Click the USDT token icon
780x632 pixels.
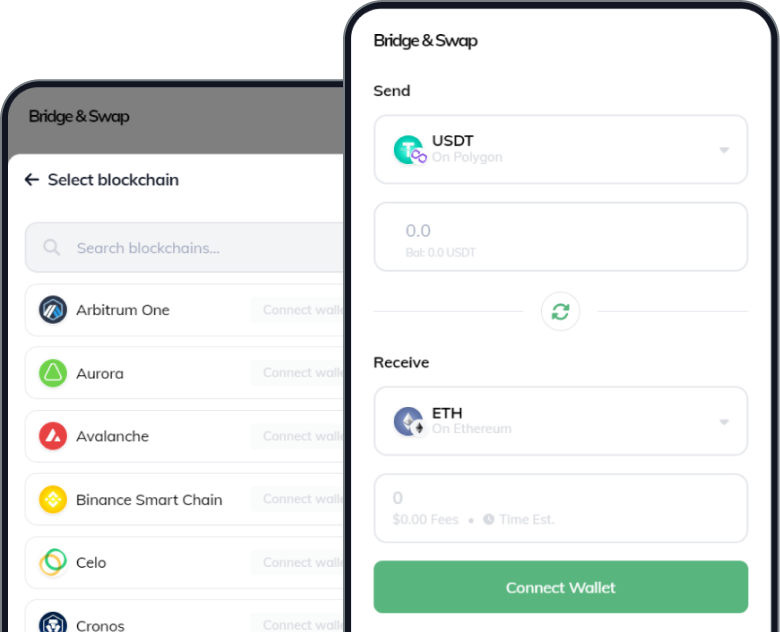pos(410,150)
